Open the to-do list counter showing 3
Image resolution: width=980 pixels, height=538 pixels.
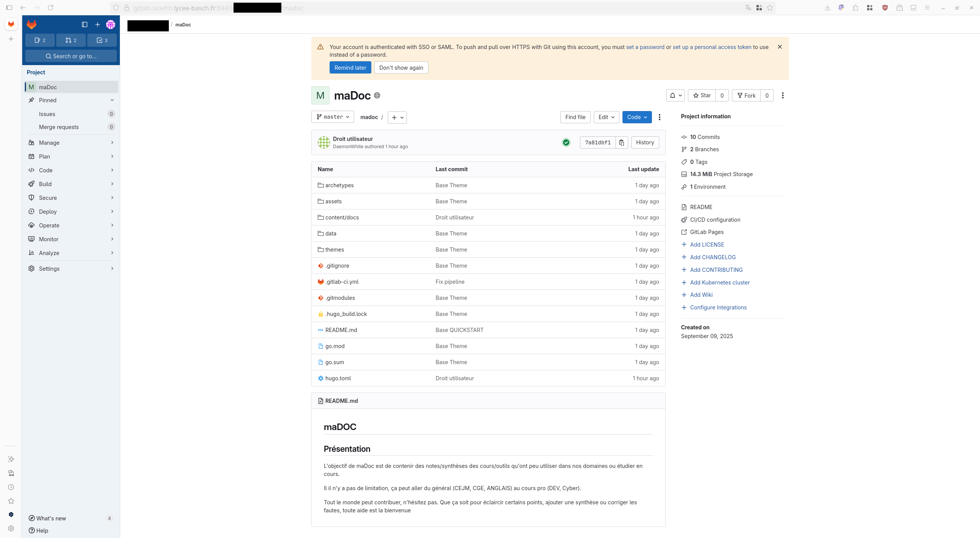pos(102,40)
